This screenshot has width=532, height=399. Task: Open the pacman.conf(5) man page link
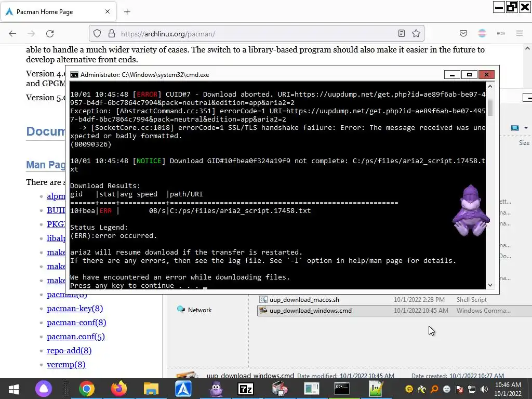[x=76, y=337]
